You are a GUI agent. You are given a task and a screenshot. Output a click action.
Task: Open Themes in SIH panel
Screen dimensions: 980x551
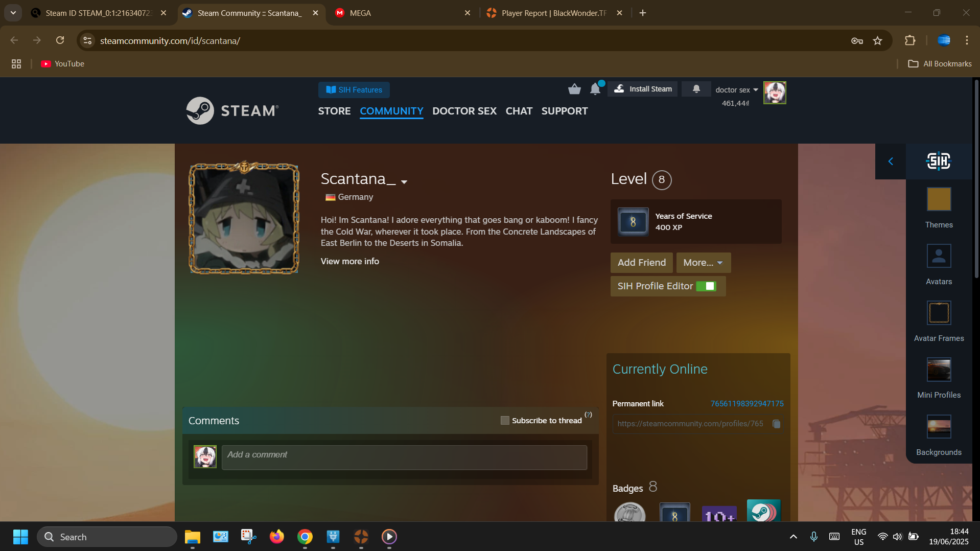(939, 208)
